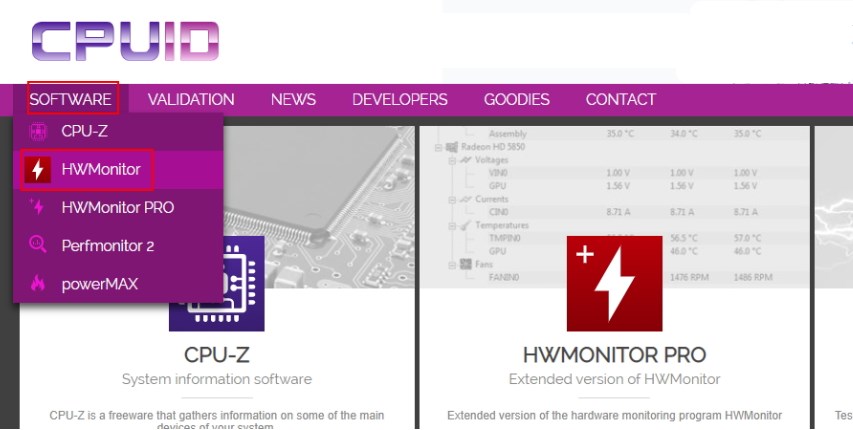853x430 pixels.
Task: Open Perfmonitor 2 from the dropdown
Action: (x=118, y=245)
